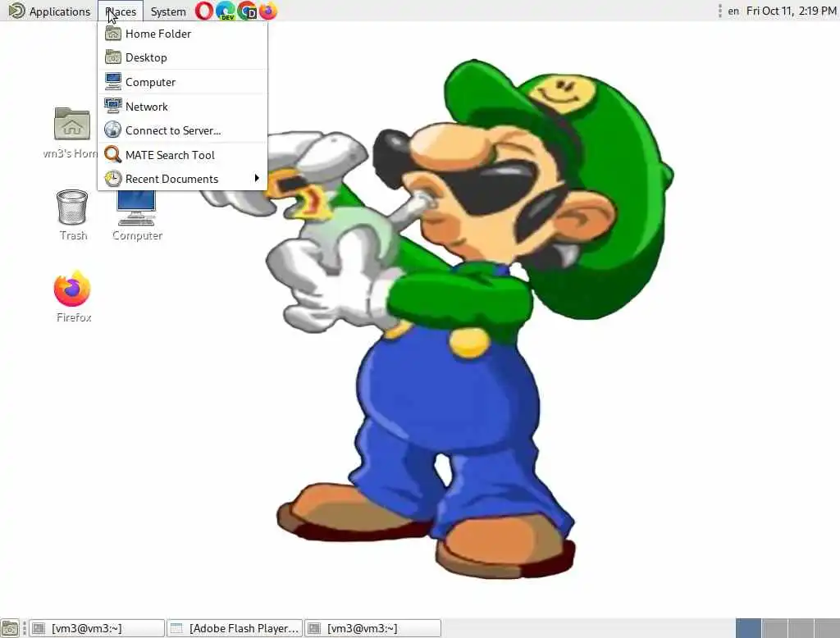The image size is (840, 638).
Task: Select Desktop in Places menu
Action: tap(183, 57)
